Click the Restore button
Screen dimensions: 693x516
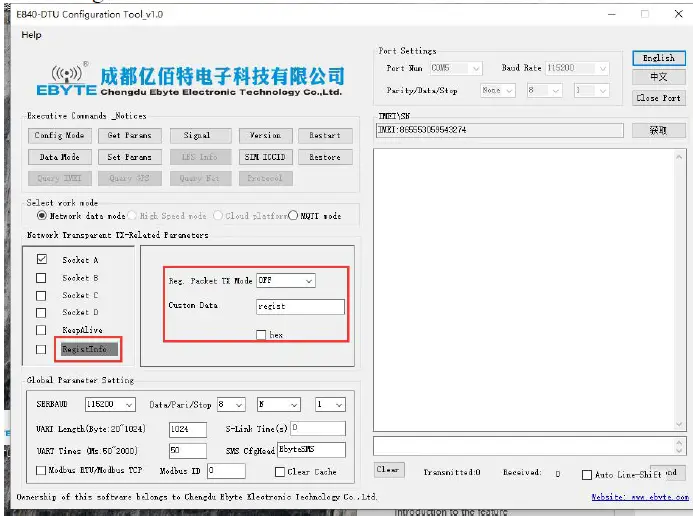point(325,157)
